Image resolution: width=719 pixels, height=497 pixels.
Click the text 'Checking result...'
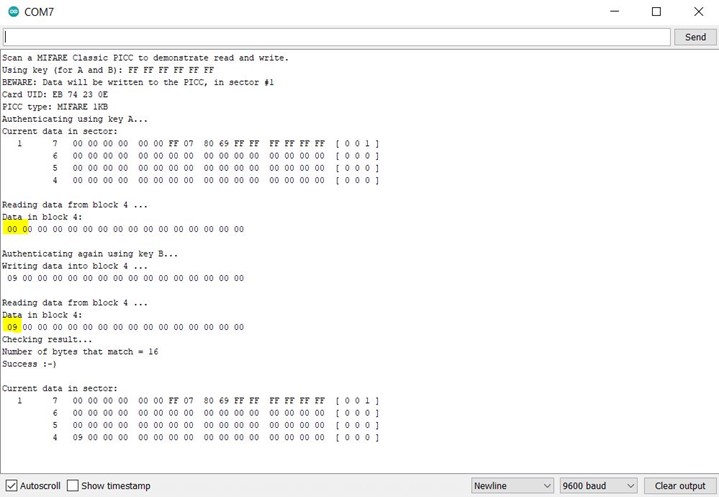point(47,339)
